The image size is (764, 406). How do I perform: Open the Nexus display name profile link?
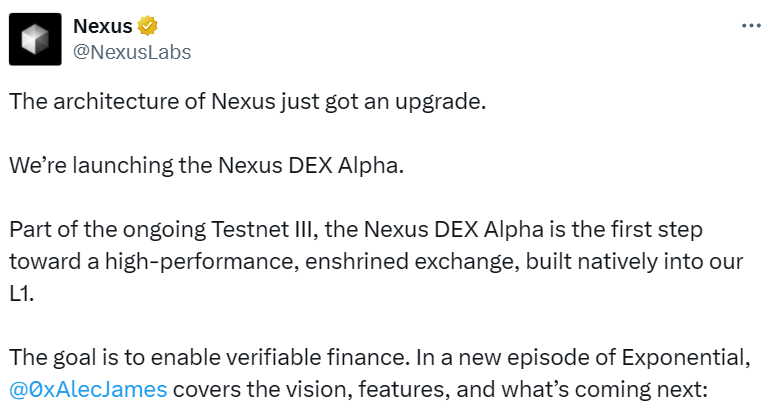click(x=102, y=26)
